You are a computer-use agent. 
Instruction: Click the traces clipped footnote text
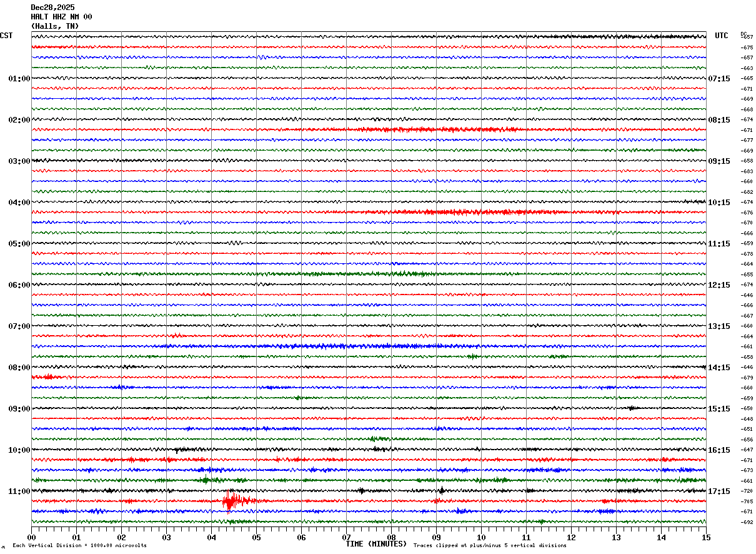(490, 546)
